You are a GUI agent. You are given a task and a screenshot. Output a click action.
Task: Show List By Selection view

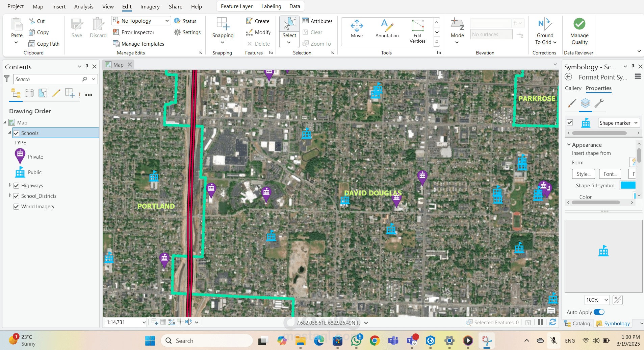click(43, 93)
